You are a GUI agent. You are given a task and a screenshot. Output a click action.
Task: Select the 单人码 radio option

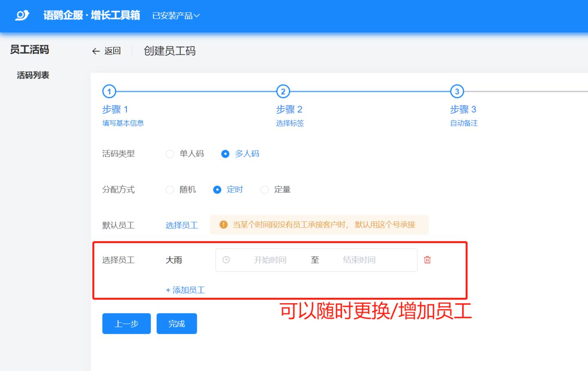click(170, 154)
